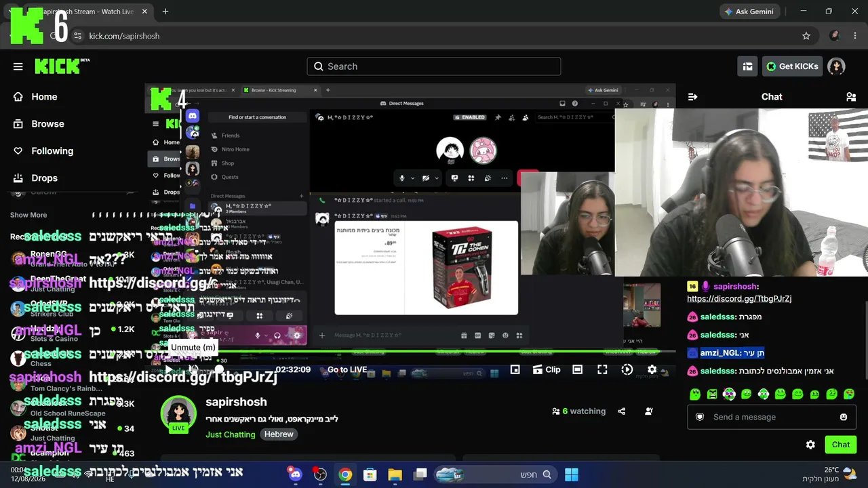Open the Windows Start menu

point(572,474)
